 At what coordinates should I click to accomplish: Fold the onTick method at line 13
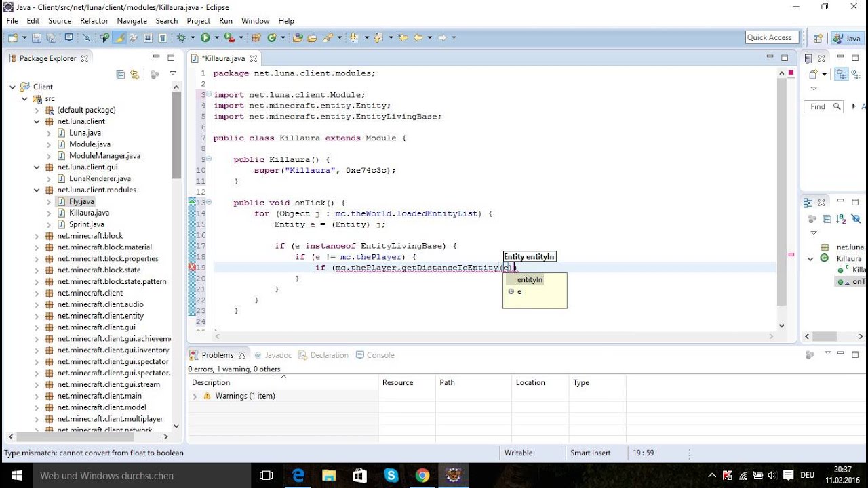pos(209,203)
